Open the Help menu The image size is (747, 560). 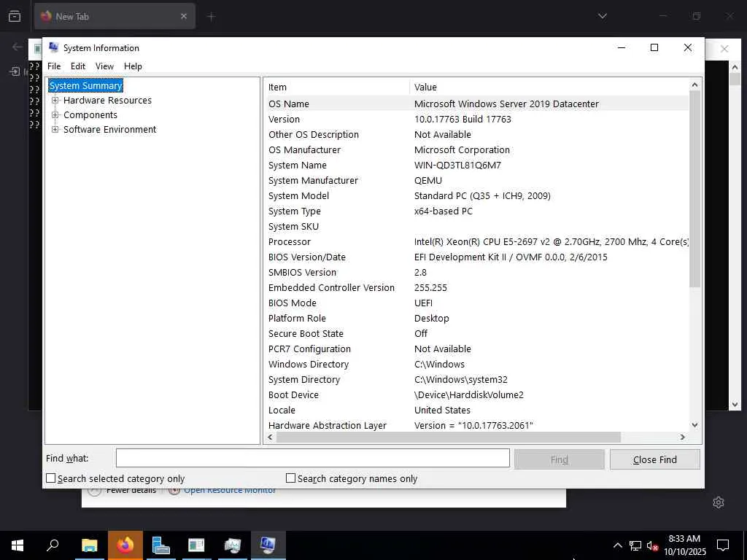pyautogui.click(x=133, y=66)
